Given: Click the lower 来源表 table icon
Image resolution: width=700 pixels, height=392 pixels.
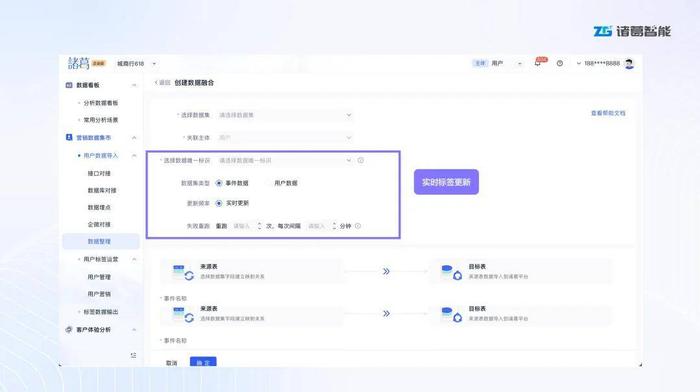Looking at the screenshot, I should pyautogui.click(x=183, y=314).
